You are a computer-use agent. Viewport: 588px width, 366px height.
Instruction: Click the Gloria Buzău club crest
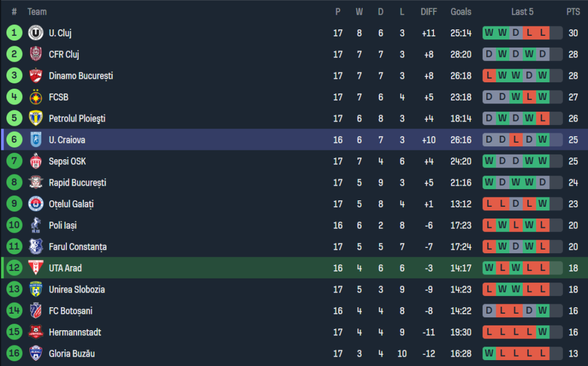click(x=36, y=354)
